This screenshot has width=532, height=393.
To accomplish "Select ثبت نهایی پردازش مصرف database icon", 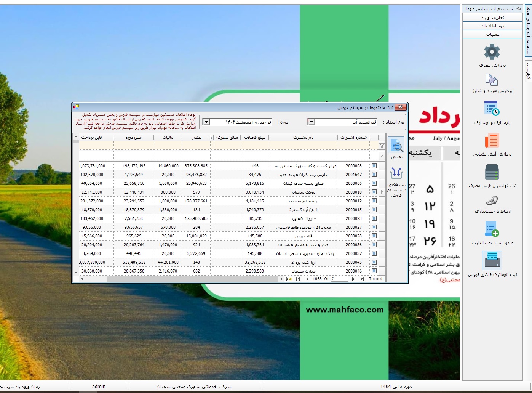I will coord(492,172).
